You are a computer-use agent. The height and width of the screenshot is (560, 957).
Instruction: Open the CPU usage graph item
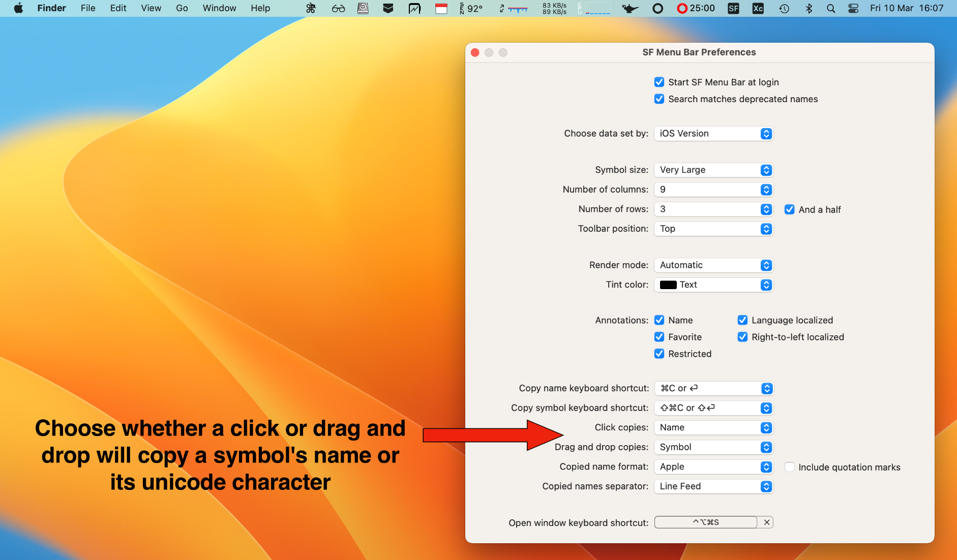click(594, 8)
